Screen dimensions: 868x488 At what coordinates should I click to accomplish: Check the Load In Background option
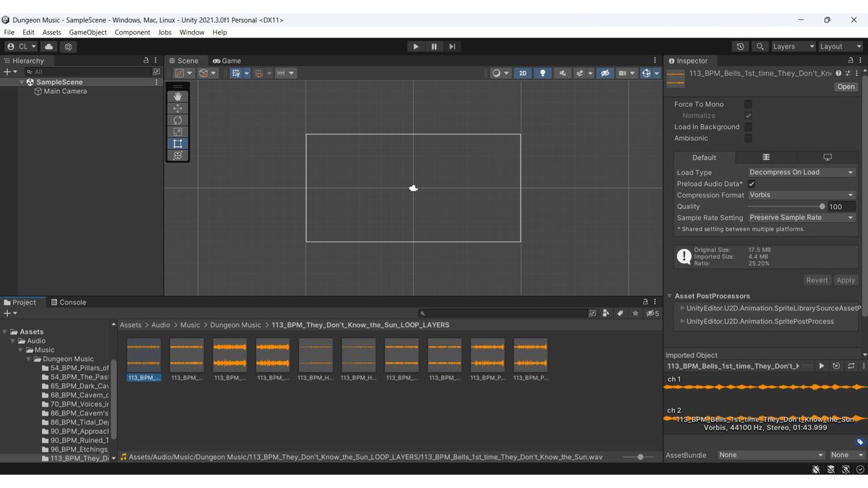tap(748, 127)
